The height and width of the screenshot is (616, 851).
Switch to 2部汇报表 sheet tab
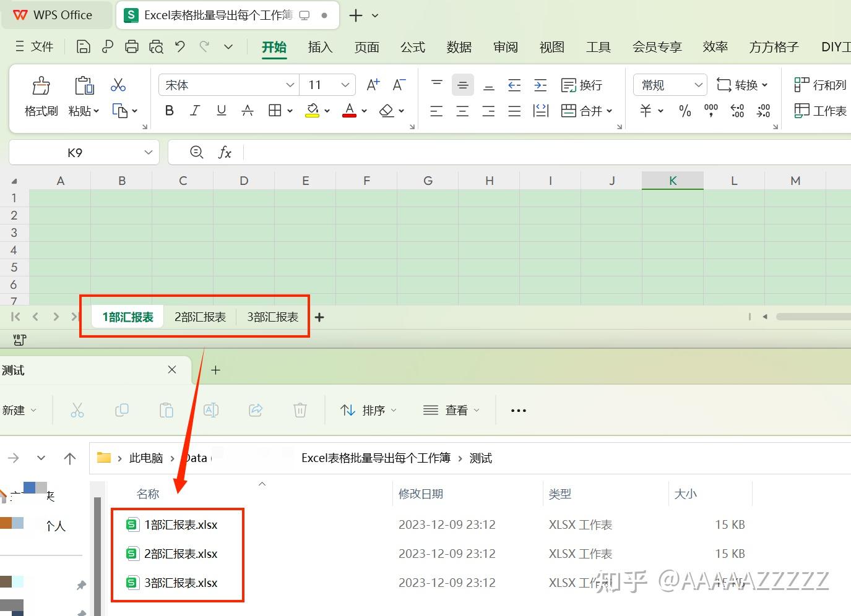click(200, 317)
